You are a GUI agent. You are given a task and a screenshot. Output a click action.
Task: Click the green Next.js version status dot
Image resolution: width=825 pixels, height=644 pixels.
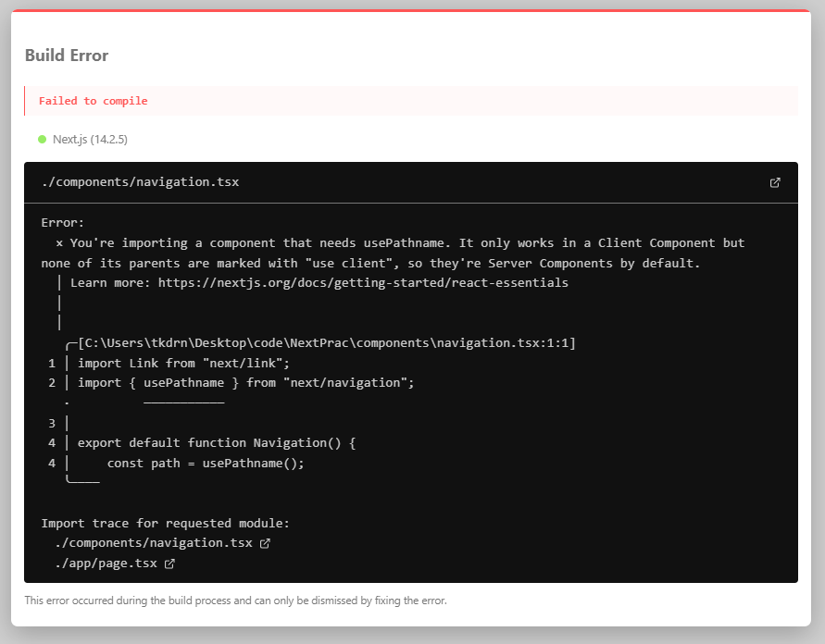click(x=42, y=140)
